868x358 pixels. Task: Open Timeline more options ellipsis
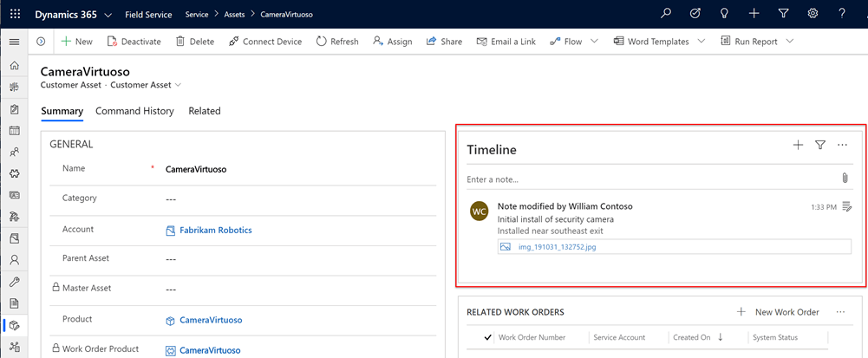click(x=843, y=145)
